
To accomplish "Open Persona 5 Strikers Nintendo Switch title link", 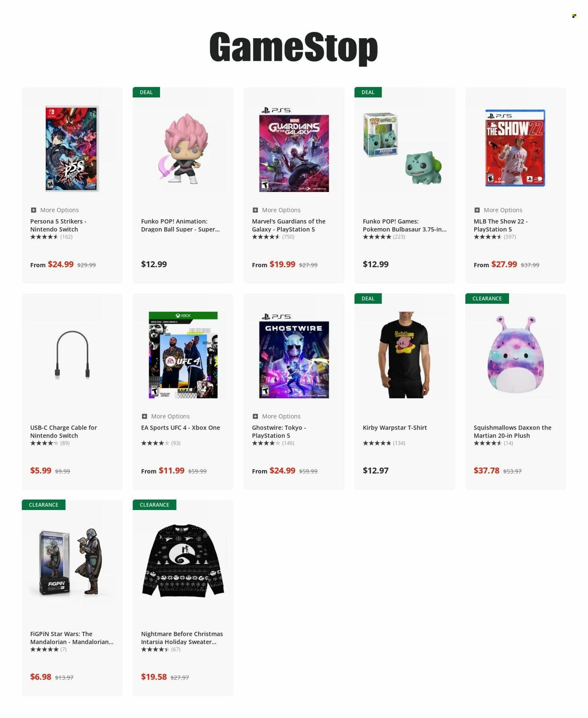I will (58, 225).
